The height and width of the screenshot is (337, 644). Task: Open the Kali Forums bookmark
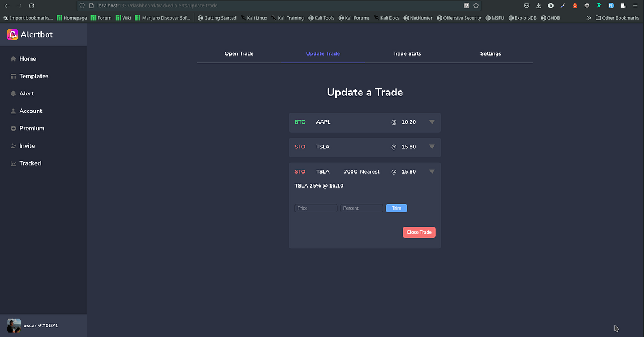(x=354, y=17)
